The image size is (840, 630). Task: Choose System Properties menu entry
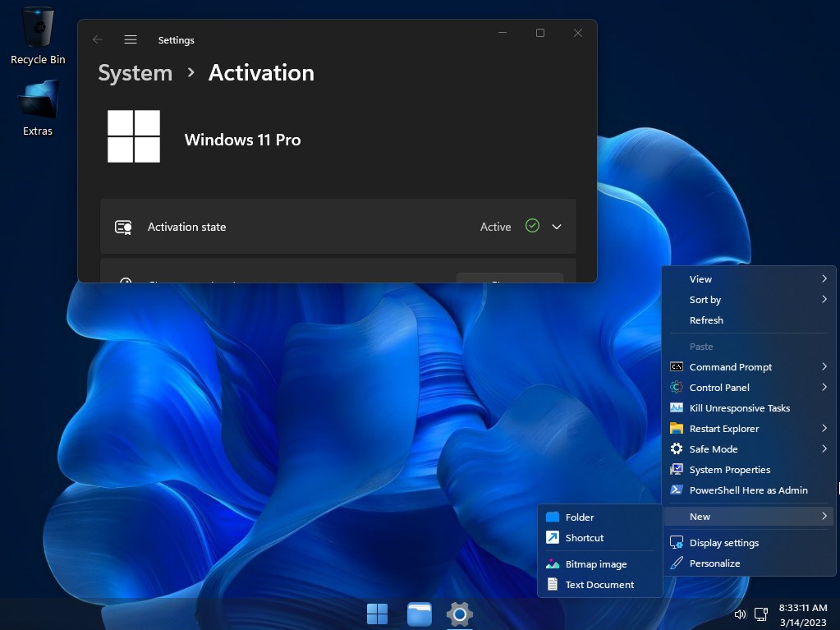pos(748,469)
